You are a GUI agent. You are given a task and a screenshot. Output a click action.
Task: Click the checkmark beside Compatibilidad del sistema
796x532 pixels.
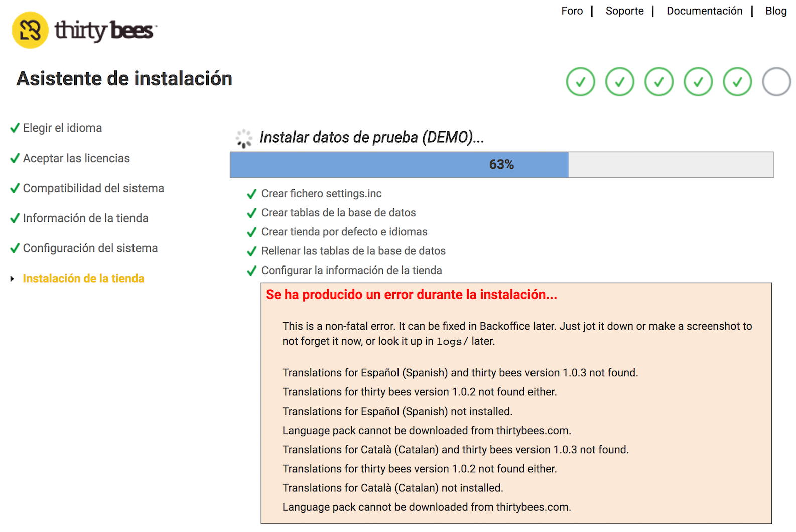(x=15, y=188)
